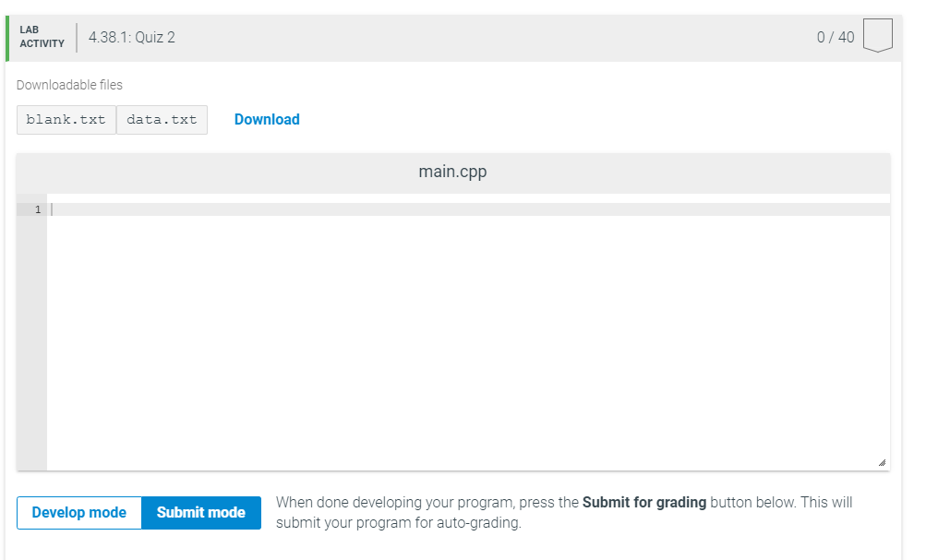This screenshot has width=926, height=560.
Task: Click into the main.cpp code editor line 1
Action: click(x=468, y=209)
